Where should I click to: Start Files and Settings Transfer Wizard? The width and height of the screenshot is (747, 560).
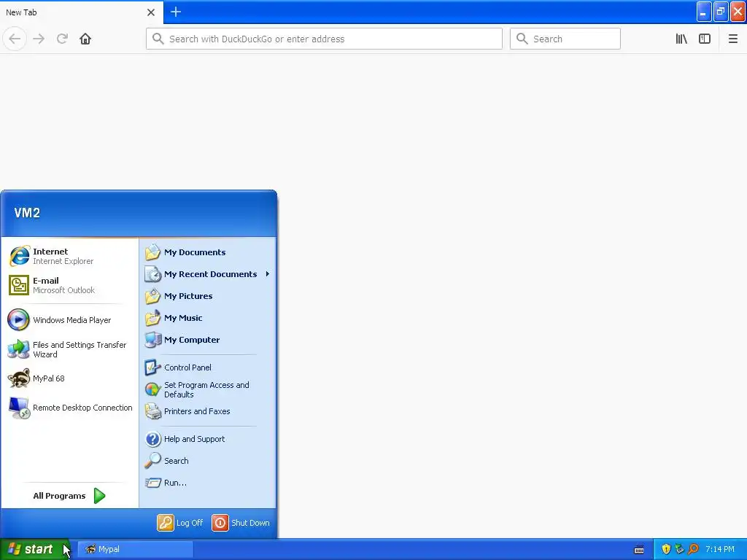pyautogui.click(x=69, y=349)
